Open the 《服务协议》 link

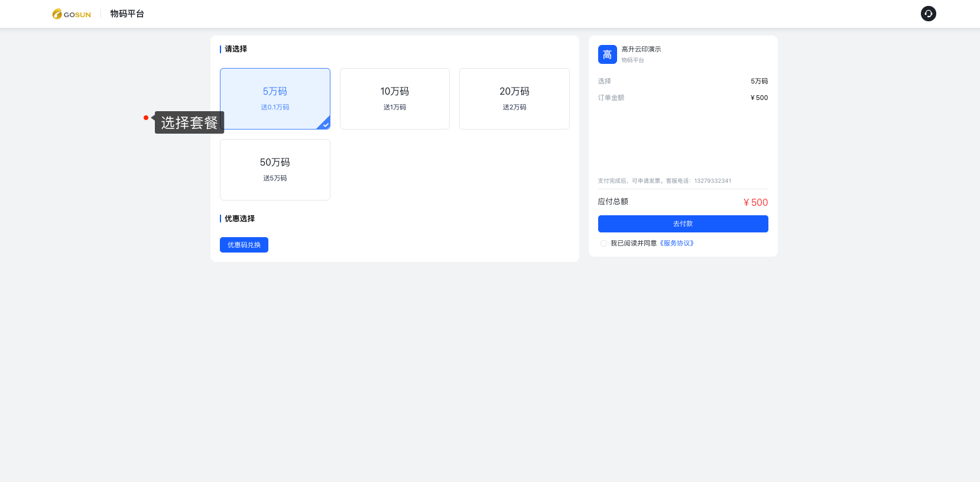tap(676, 243)
